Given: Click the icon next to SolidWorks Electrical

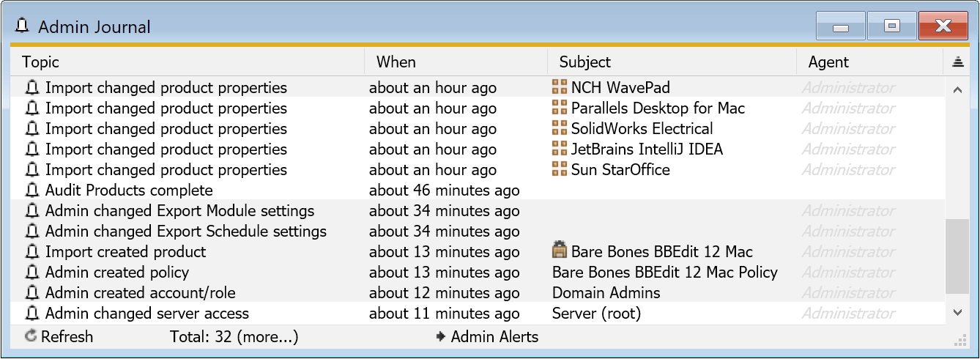Looking at the screenshot, I should (560, 129).
